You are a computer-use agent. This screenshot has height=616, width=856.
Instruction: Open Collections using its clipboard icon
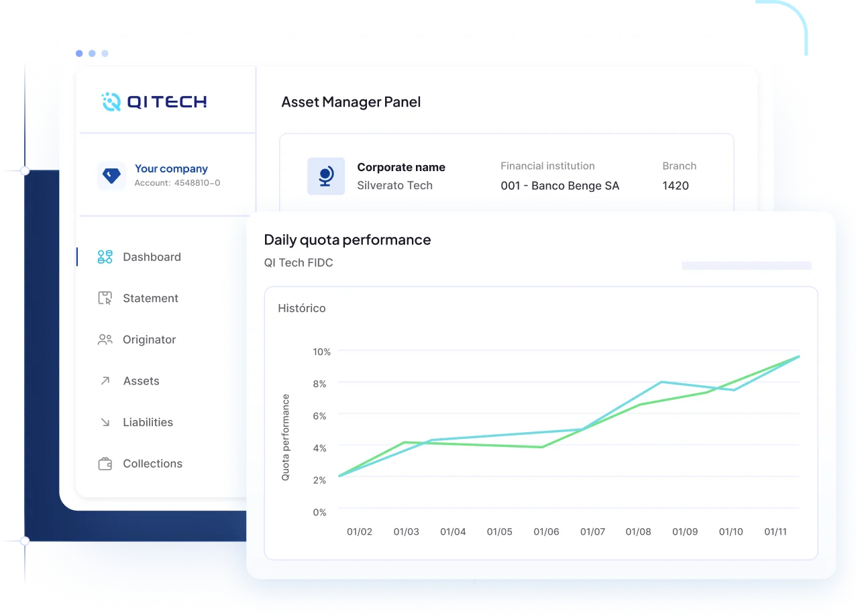(105, 463)
